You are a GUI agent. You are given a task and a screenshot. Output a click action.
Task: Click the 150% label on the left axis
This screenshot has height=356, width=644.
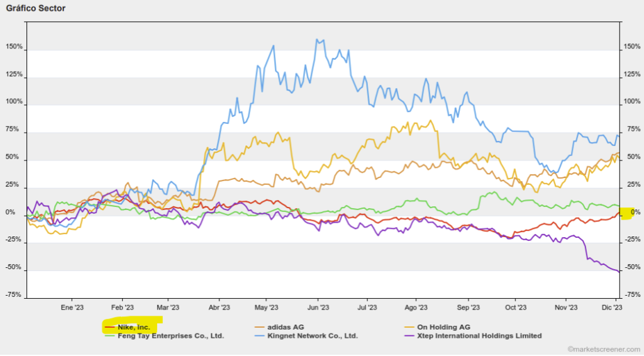[13, 47]
